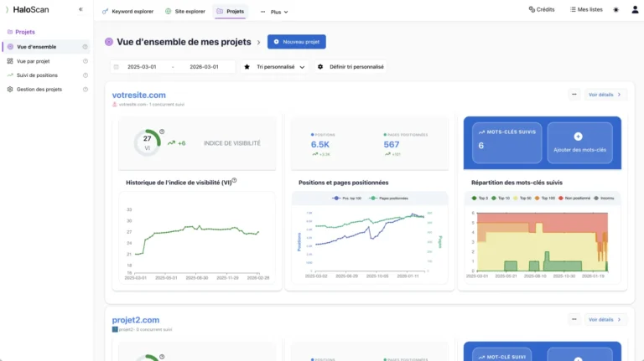
Task: Toggle Pos. top 100 legend series
Action: point(347,199)
